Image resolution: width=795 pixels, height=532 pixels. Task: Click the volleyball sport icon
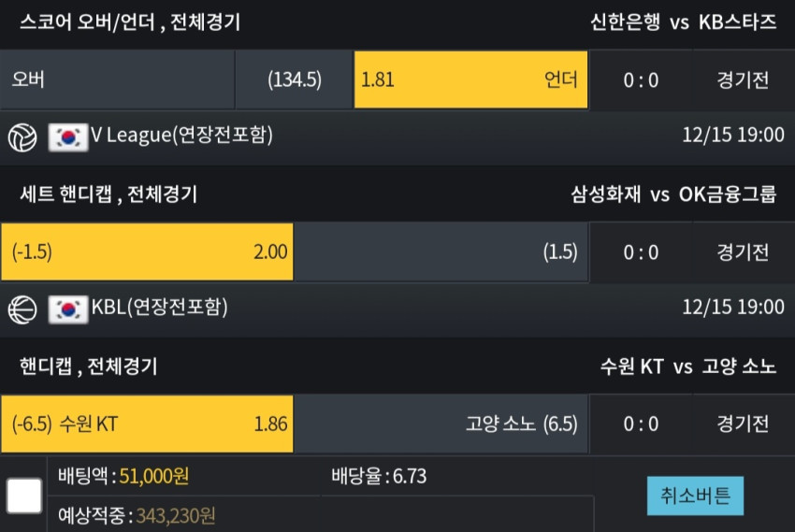22,137
